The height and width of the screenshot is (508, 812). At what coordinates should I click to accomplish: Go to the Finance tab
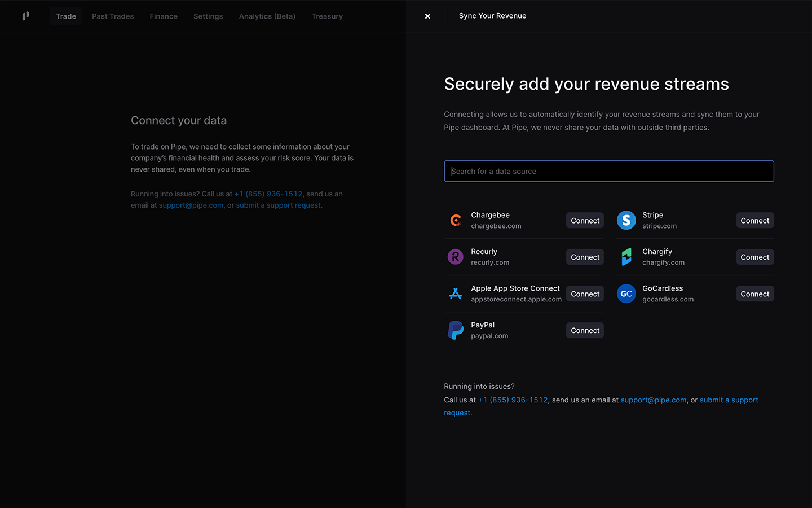click(x=164, y=16)
